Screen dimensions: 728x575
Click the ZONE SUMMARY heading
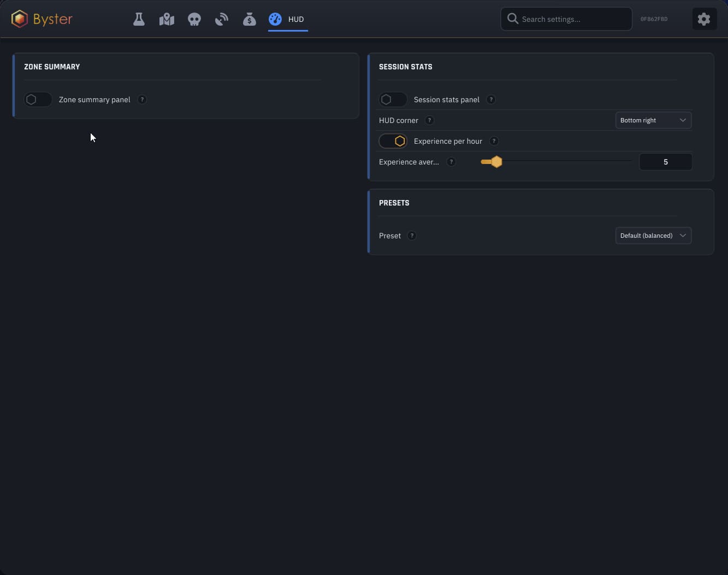click(x=52, y=67)
